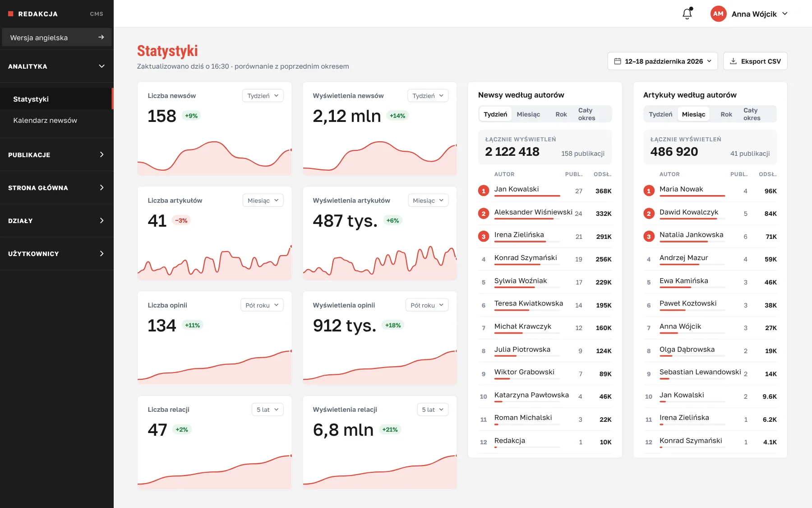812x508 pixels.
Task: Open author Konrad Szymański in news list
Action: coord(526,258)
